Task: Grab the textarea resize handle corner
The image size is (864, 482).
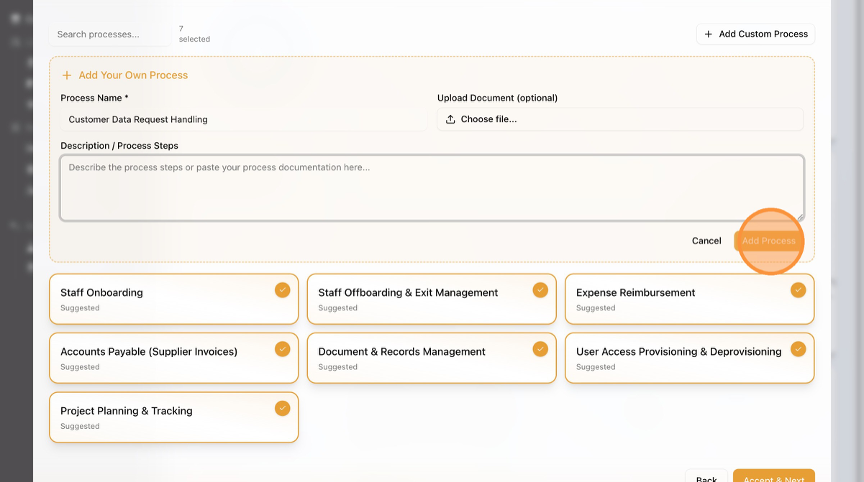Action: tap(799, 216)
